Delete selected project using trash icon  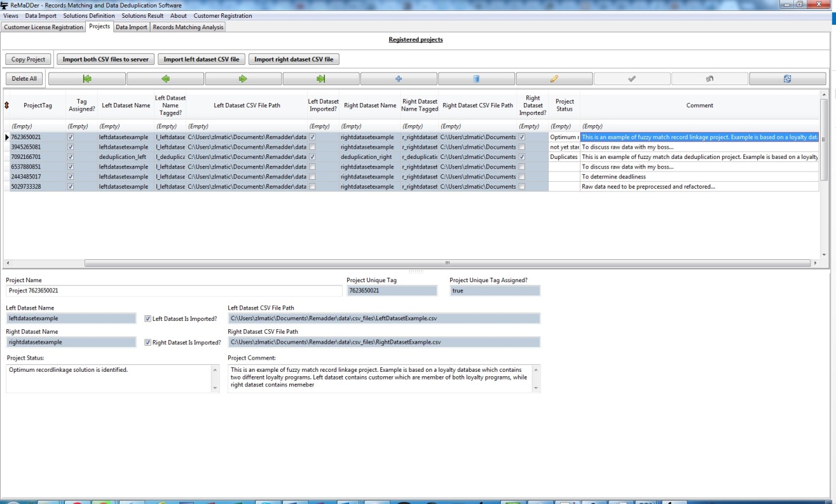pyautogui.click(x=476, y=79)
